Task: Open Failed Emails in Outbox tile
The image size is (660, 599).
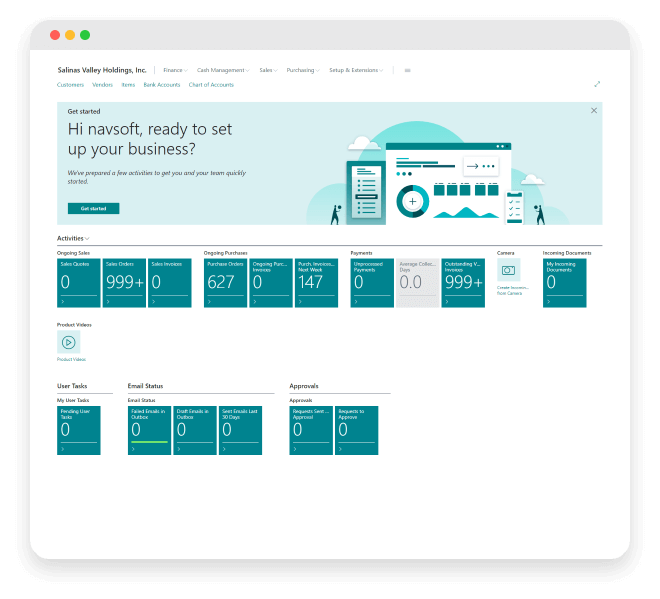Action: [x=149, y=430]
